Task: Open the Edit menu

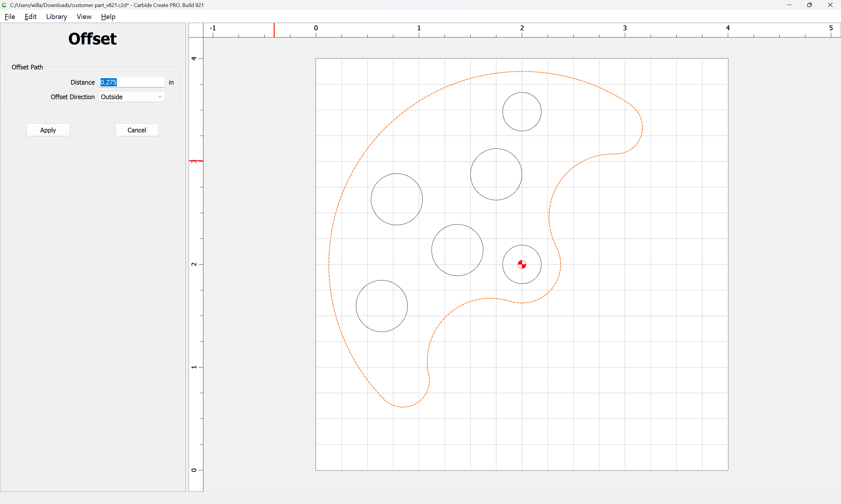Action: pos(30,17)
